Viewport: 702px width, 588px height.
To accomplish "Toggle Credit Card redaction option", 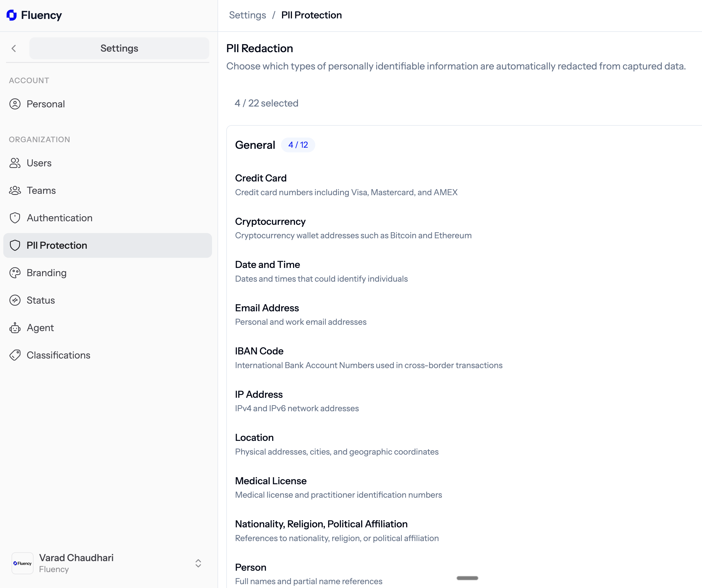I will click(261, 178).
